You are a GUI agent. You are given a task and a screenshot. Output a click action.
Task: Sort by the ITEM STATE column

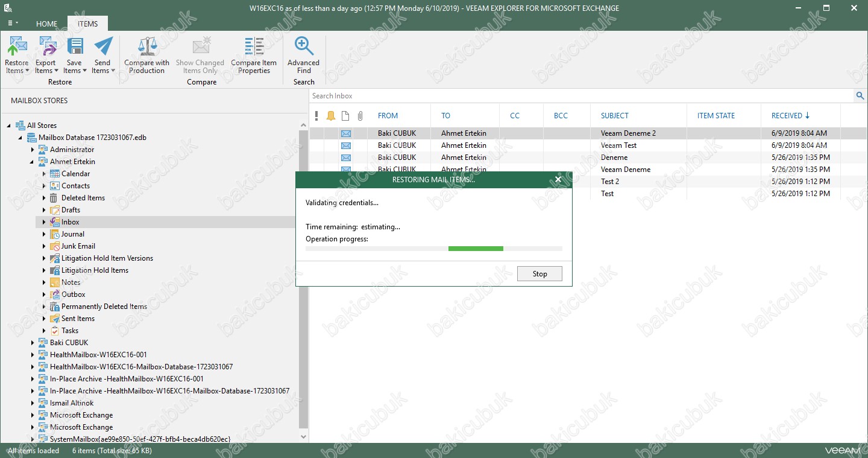(716, 116)
